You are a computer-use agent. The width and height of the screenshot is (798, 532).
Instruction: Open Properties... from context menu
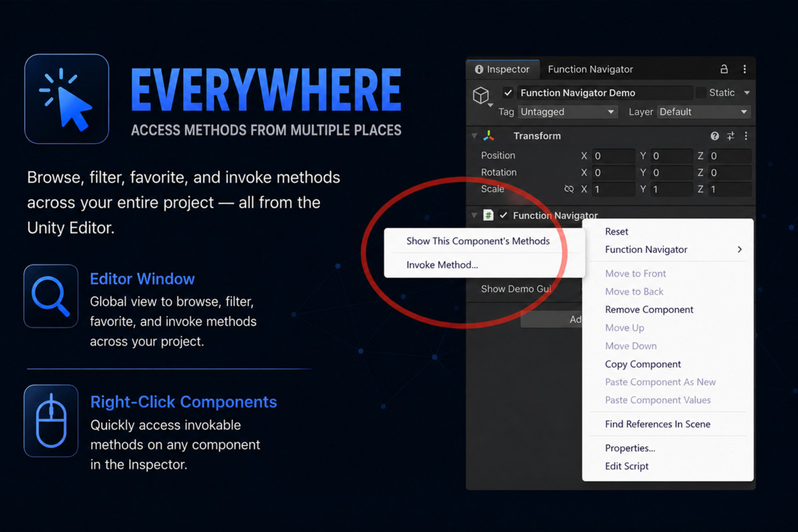click(630, 448)
